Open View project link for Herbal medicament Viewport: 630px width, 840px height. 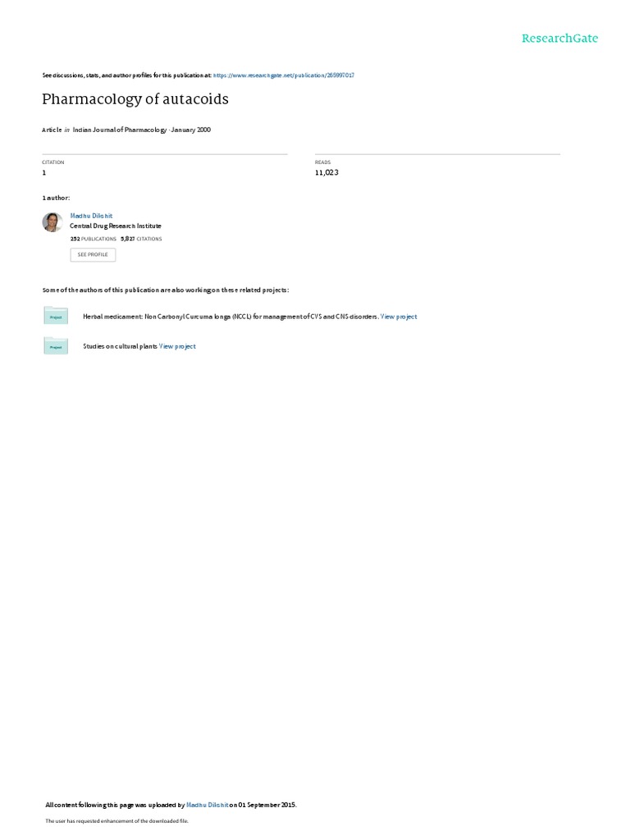pyautogui.click(x=399, y=317)
